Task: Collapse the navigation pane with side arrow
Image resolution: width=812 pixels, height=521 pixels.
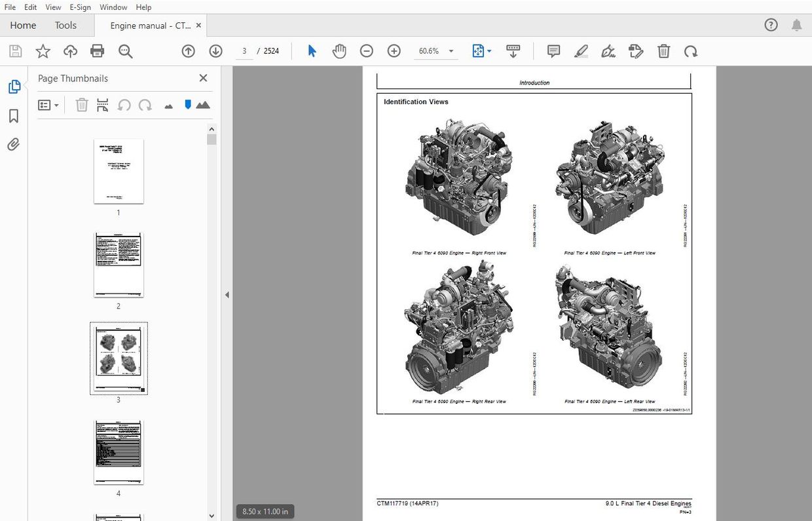Action: click(x=227, y=295)
